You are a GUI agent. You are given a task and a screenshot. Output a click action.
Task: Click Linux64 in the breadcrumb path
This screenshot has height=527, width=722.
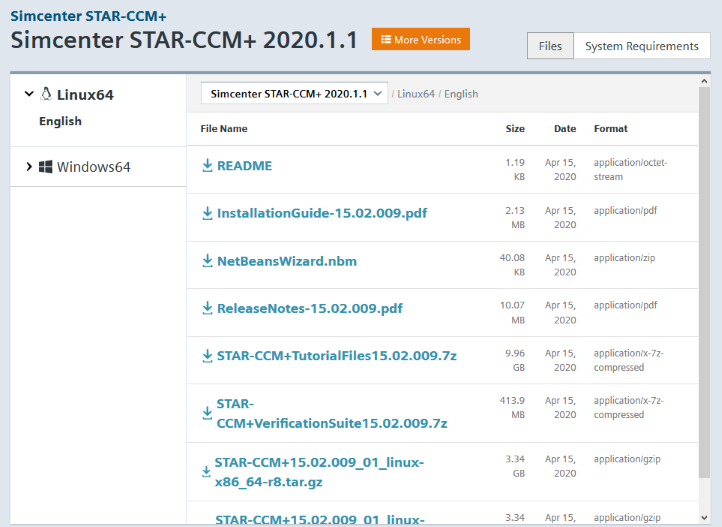(x=415, y=94)
